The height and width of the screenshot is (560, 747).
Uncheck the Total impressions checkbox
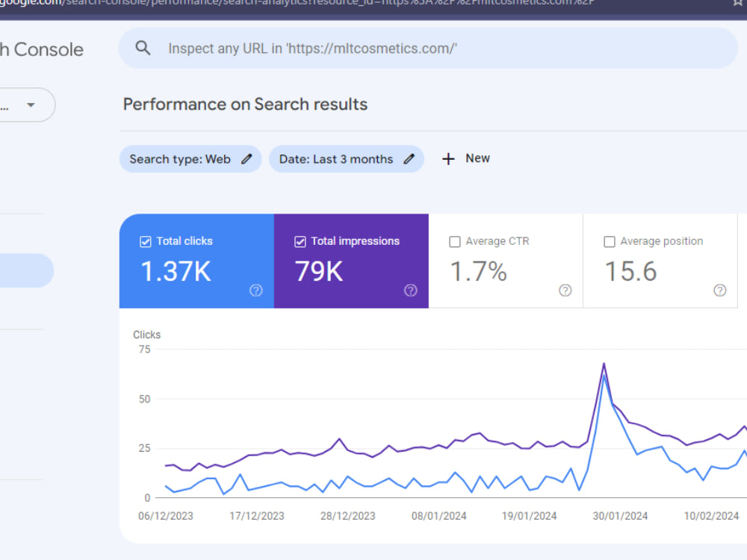coord(300,241)
